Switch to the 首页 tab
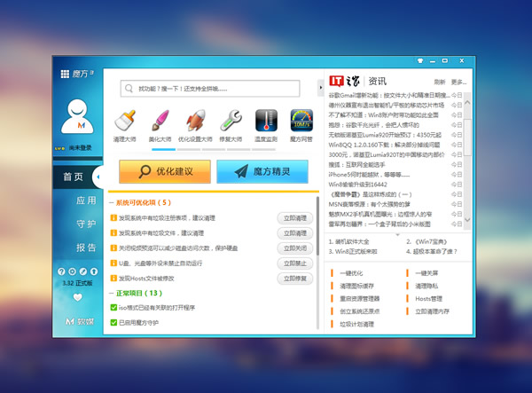Viewport: 532px width, 393px height. (73, 177)
